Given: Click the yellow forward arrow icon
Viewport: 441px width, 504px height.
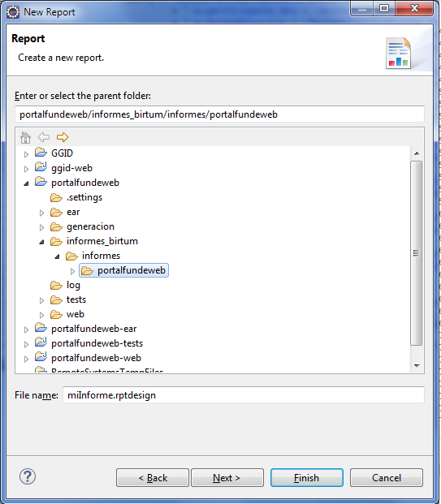Looking at the screenshot, I should click(x=63, y=137).
